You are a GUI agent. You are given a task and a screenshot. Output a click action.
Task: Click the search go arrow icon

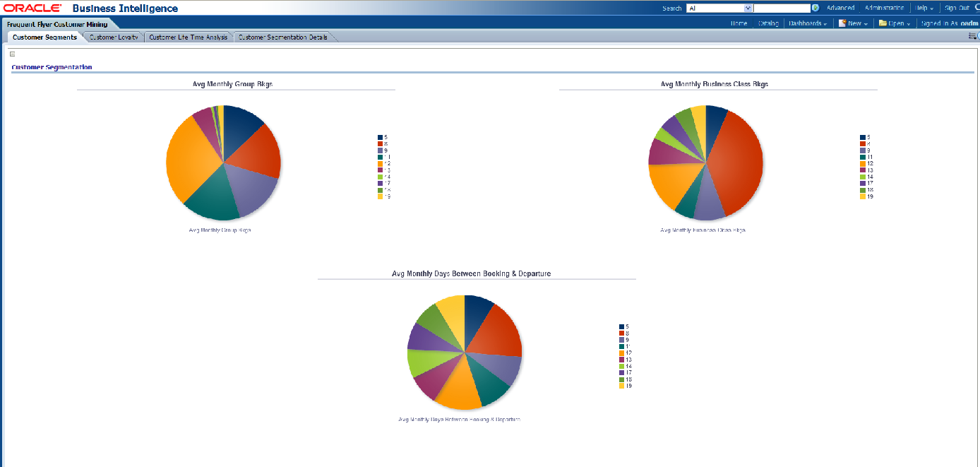pos(815,8)
